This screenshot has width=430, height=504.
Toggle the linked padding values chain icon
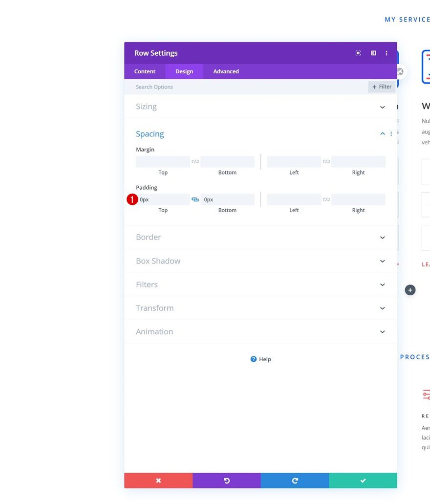point(195,199)
